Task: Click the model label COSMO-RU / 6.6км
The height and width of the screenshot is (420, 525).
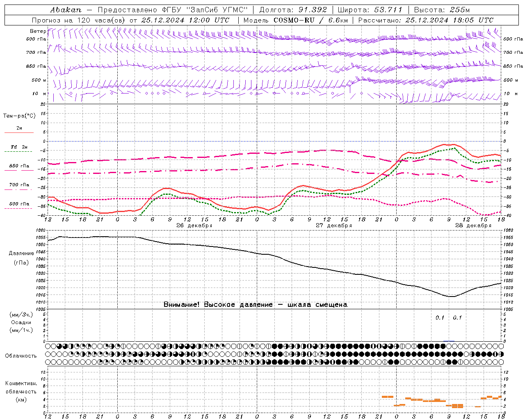Action: (x=310, y=20)
